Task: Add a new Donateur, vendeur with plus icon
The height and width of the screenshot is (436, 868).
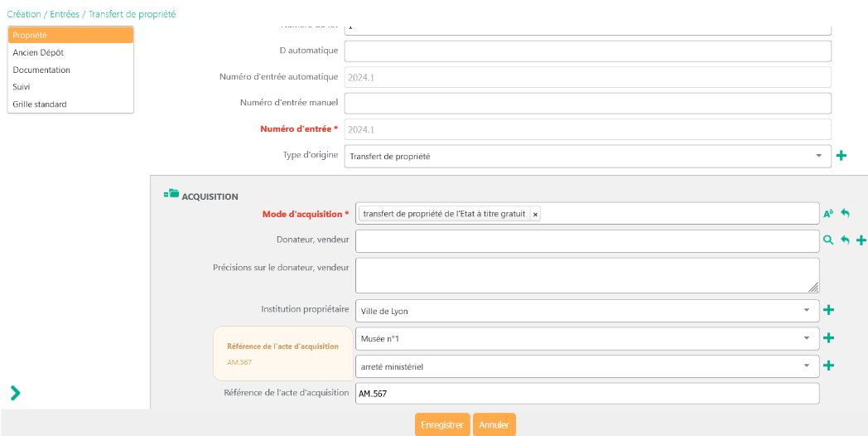Action: (861, 240)
